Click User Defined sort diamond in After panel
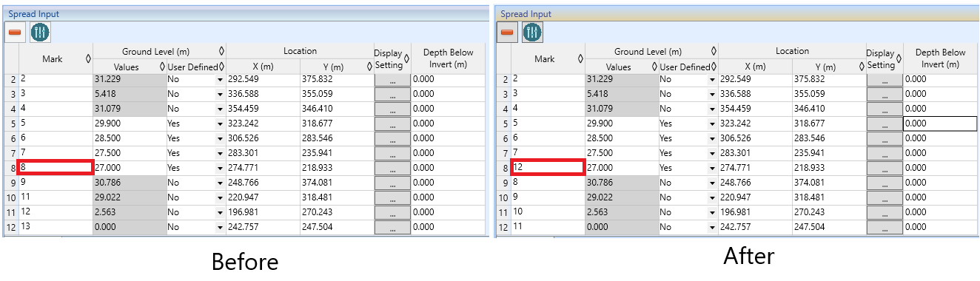The width and height of the screenshot is (980, 281). click(714, 67)
